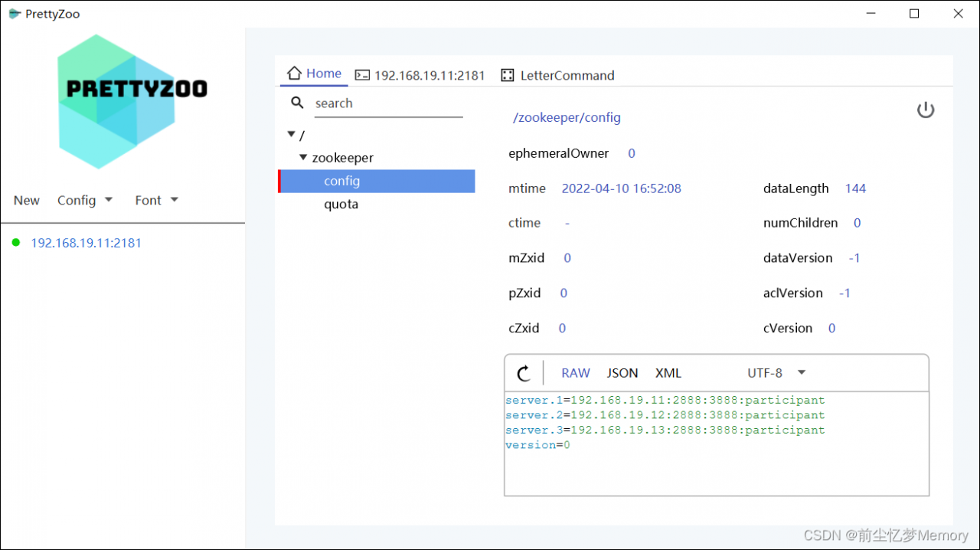Open the UTF-8 encoding dropdown
980x550 pixels.
click(776, 373)
